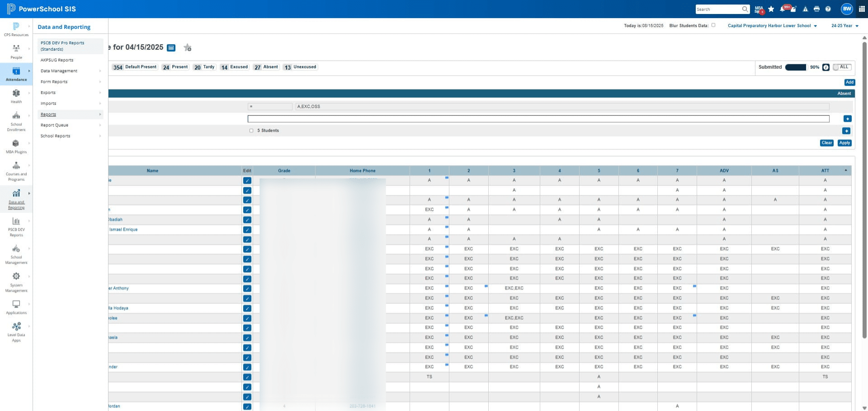Image resolution: width=868 pixels, height=411 pixels.
Task: Click the alert triangle icon in header
Action: click(x=805, y=9)
